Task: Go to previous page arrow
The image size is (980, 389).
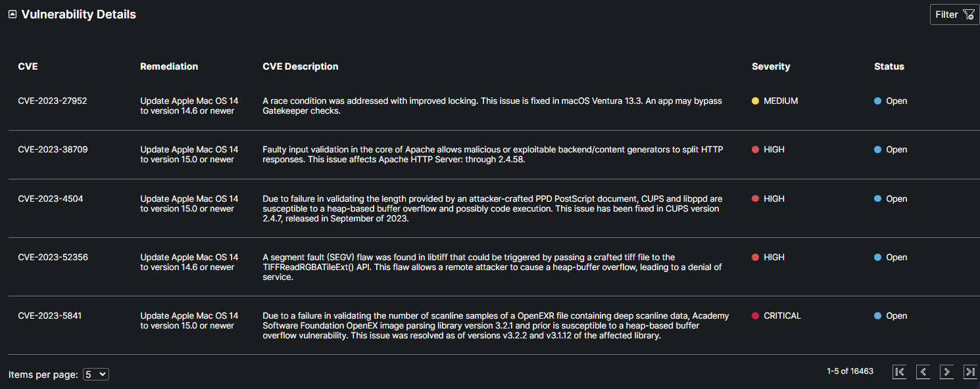Action: pyautogui.click(x=923, y=372)
